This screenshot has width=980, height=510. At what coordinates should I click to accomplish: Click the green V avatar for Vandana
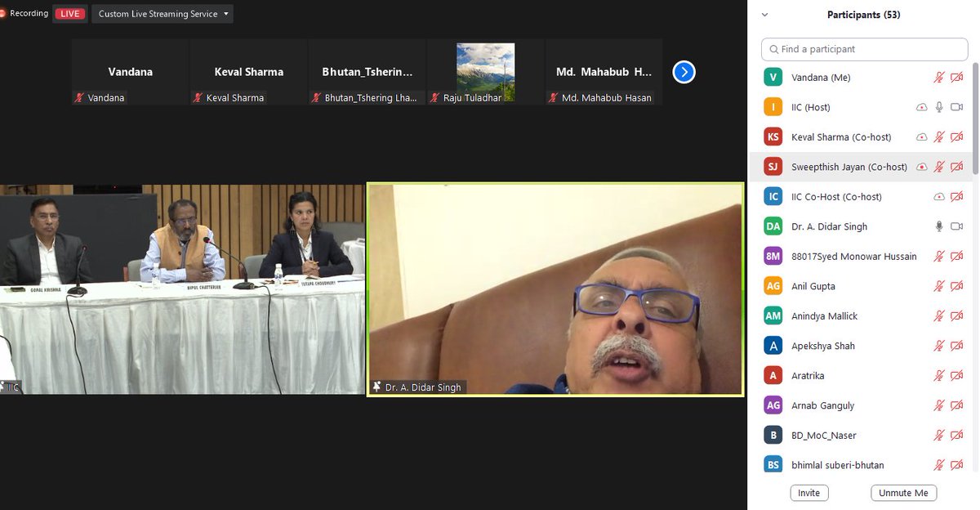click(773, 78)
